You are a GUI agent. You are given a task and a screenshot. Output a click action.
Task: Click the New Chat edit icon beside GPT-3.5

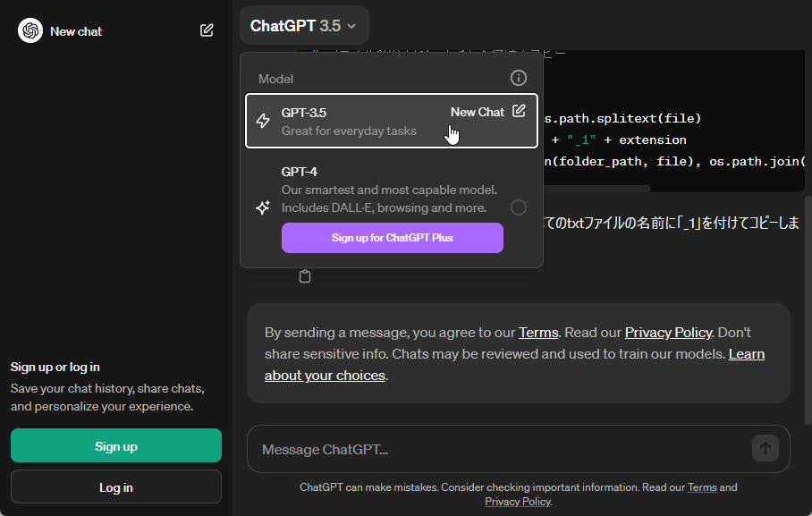pyautogui.click(x=519, y=112)
